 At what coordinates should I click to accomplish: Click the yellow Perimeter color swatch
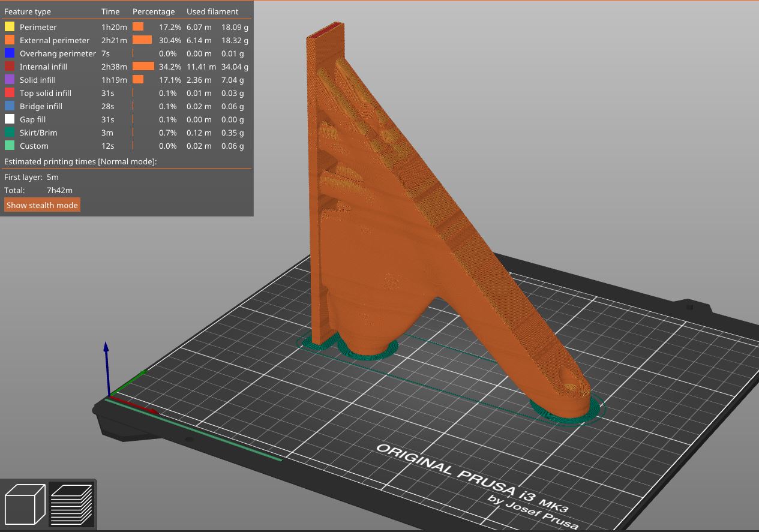click(9, 27)
